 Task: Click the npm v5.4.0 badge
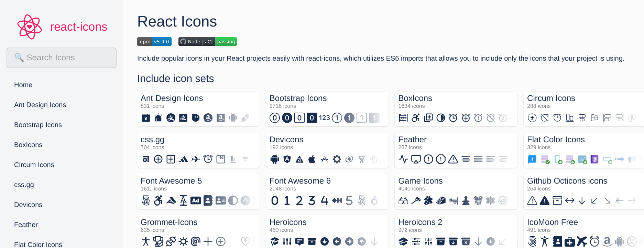pyautogui.click(x=154, y=42)
